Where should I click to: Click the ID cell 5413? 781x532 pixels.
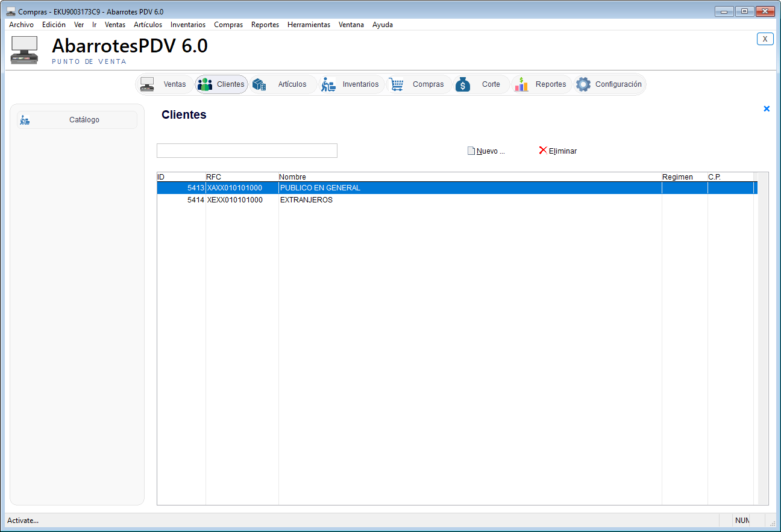pyautogui.click(x=181, y=188)
